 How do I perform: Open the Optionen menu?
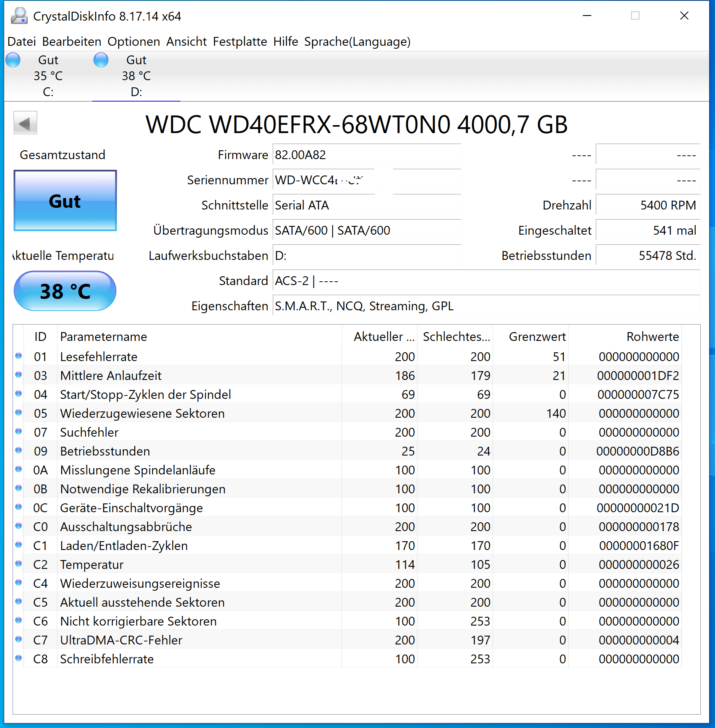(134, 42)
